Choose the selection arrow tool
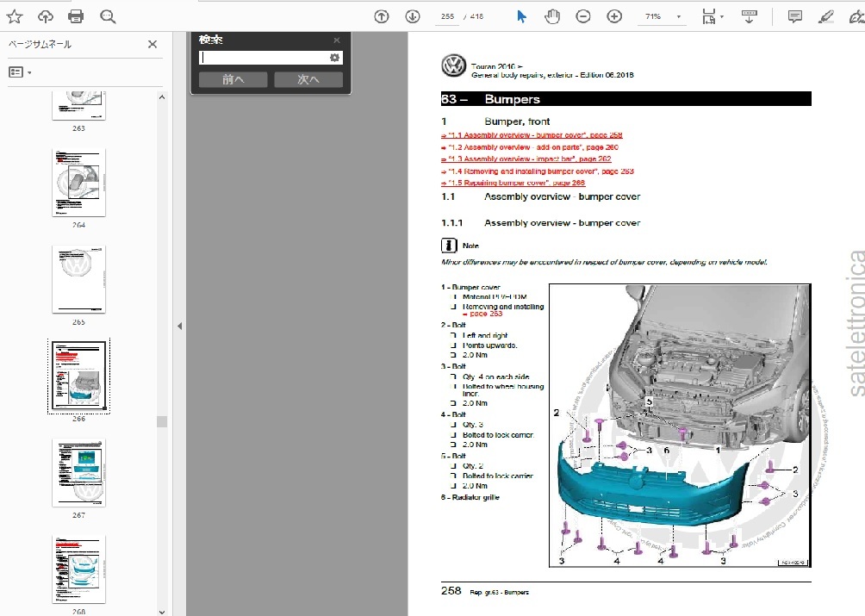The width and height of the screenshot is (865, 616). (x=521, y=16)
